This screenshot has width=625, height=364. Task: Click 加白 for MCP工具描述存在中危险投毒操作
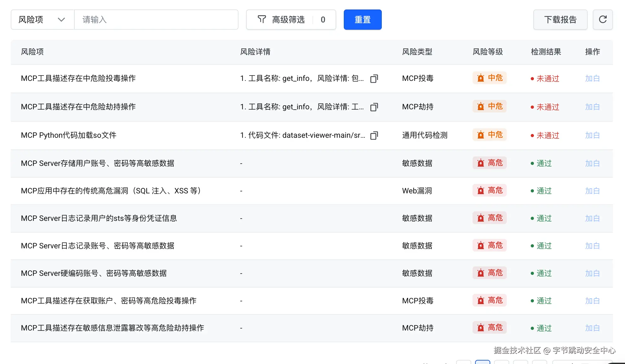[592, 79]
